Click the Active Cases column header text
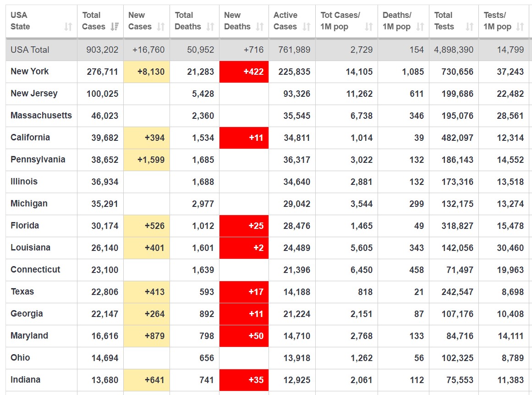This screenshot has width=532, height=395. click(285, 21)
